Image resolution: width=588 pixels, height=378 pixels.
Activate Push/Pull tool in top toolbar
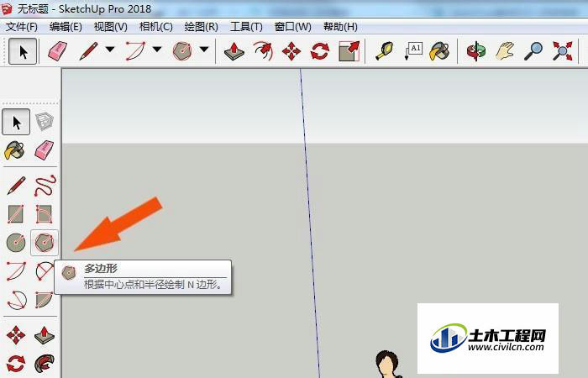pos(234,51)
